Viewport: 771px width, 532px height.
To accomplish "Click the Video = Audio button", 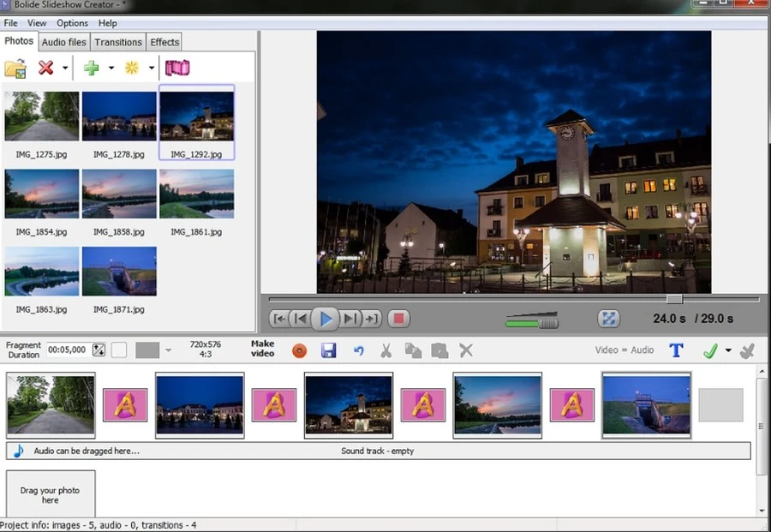I will (x=625, y=350).
